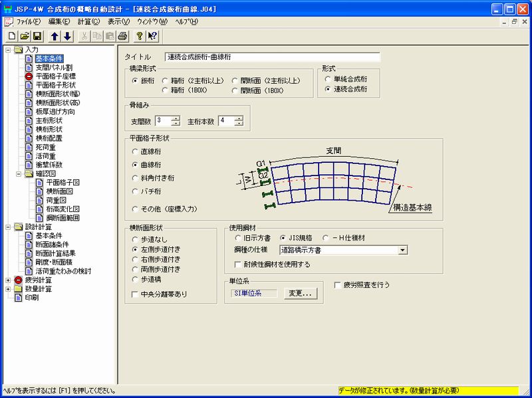Select the 直線桁 radio button
Image resolution: width=532 pixels, height=398 pixels.
(x=136, y=151)
